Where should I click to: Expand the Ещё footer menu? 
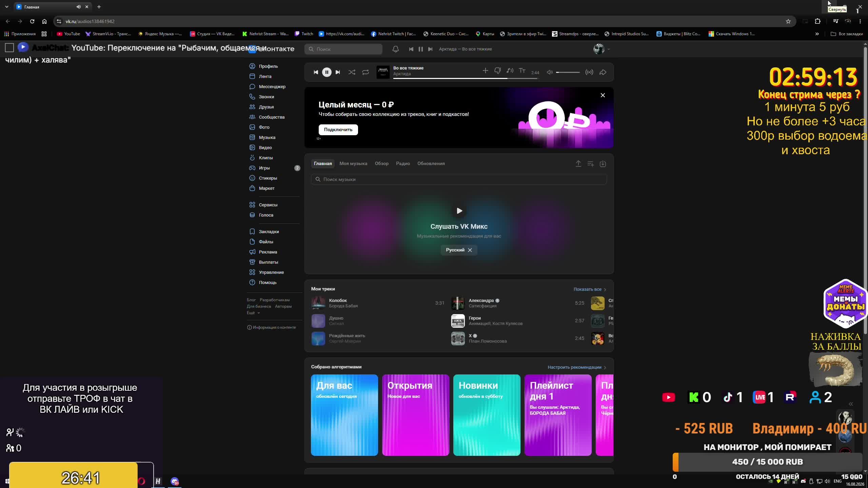click(253, 313)
